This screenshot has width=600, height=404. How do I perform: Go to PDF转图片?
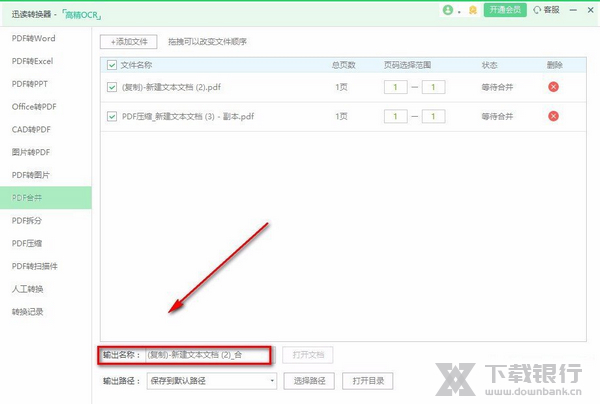[x=31, y=175]
